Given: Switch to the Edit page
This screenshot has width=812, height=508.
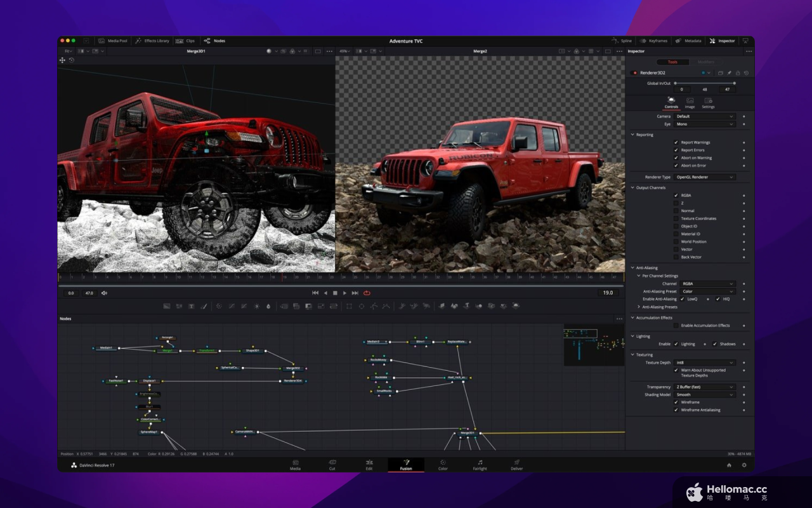Looking at the screenshot, I should [369, 465].
